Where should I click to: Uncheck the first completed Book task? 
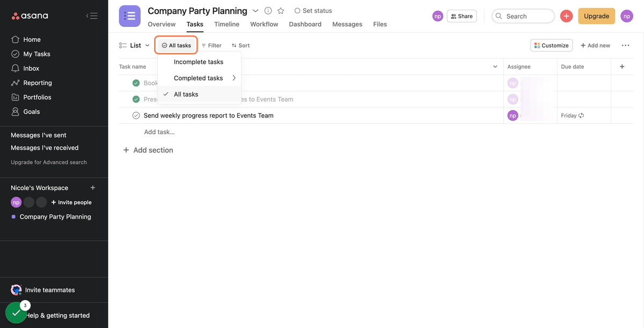pos(136,83)
